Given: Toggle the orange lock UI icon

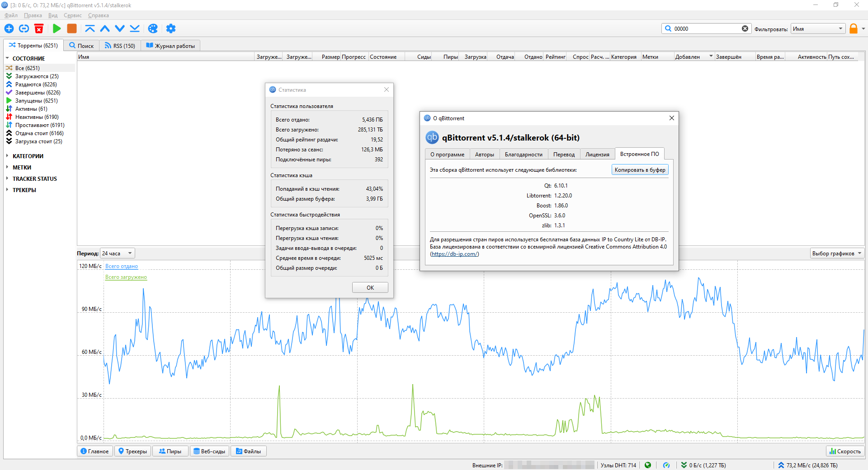Looking at the screenshot, I should (x=853, y=28).
